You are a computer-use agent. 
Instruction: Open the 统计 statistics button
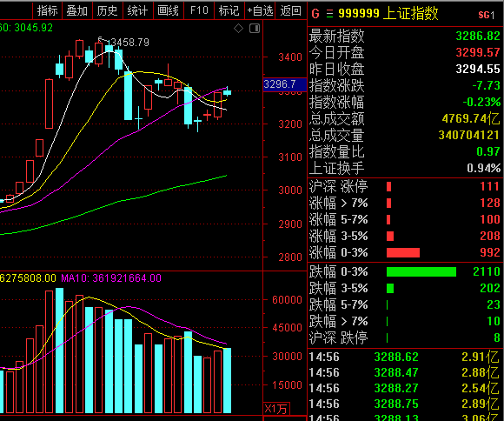click(x=137, y=10)
